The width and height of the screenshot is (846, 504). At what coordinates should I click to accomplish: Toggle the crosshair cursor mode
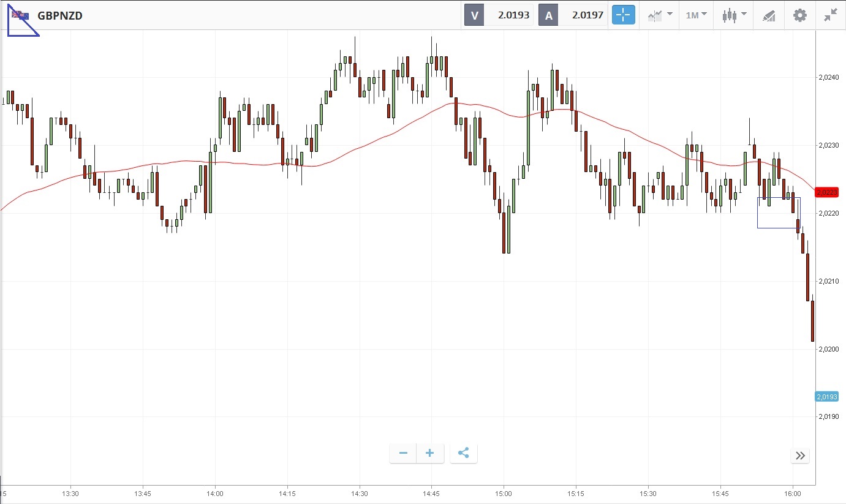click(623, 15)
